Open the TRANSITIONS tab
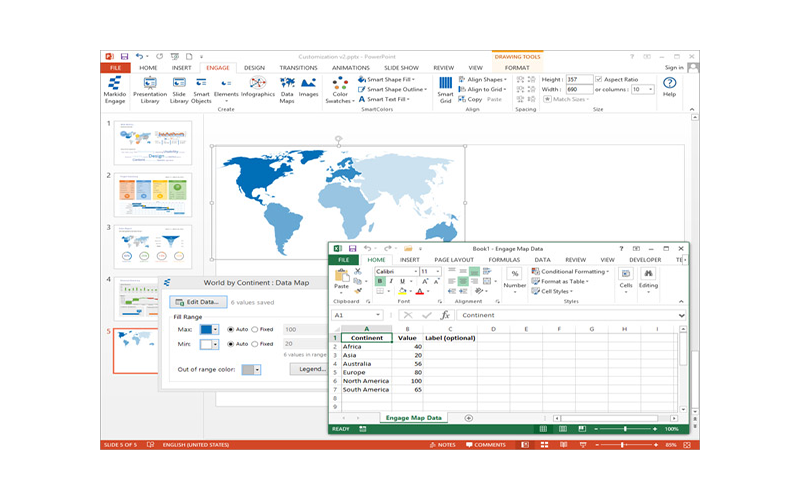The image size is (800, 500). point(298,68)
